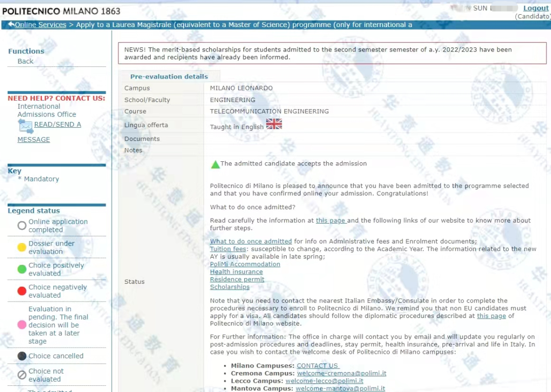This screenshot has height=392, width=551.
Task: Click the Status row label
Action: pos(134,282)
